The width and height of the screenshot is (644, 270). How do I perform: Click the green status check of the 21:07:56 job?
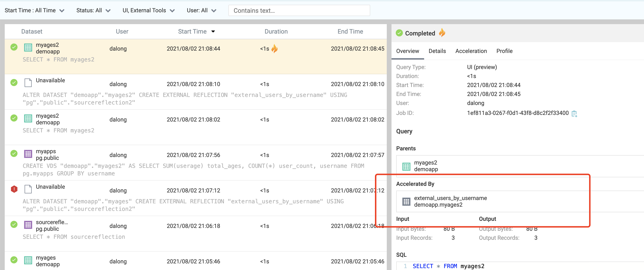click(x=14, y=153)
